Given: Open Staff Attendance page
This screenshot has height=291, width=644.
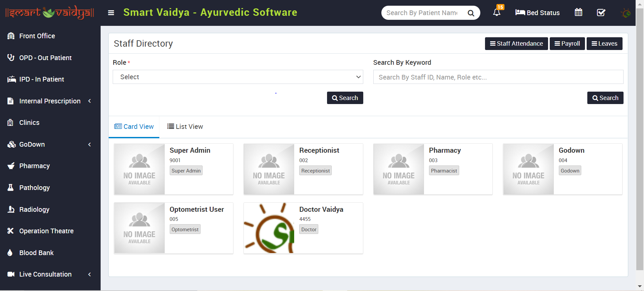Looking at the screenshot, I should click(516, 44).
